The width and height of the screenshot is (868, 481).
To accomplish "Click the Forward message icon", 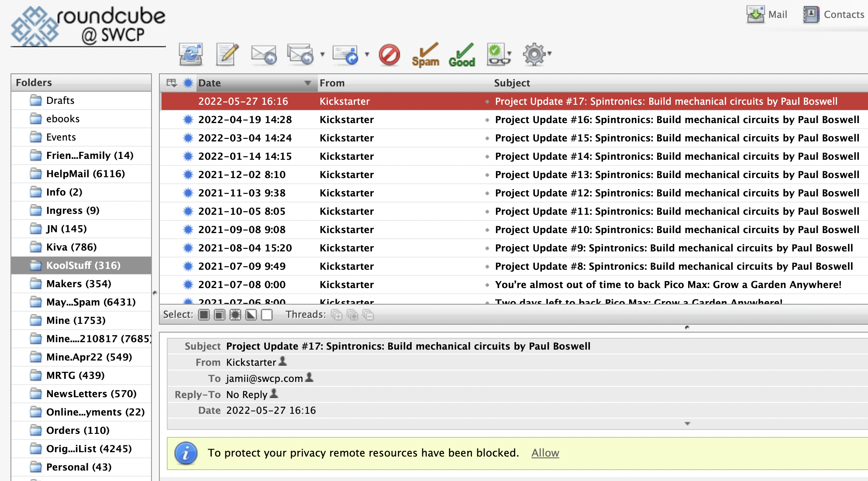I will pyautogui.click(x=345, y=55).
